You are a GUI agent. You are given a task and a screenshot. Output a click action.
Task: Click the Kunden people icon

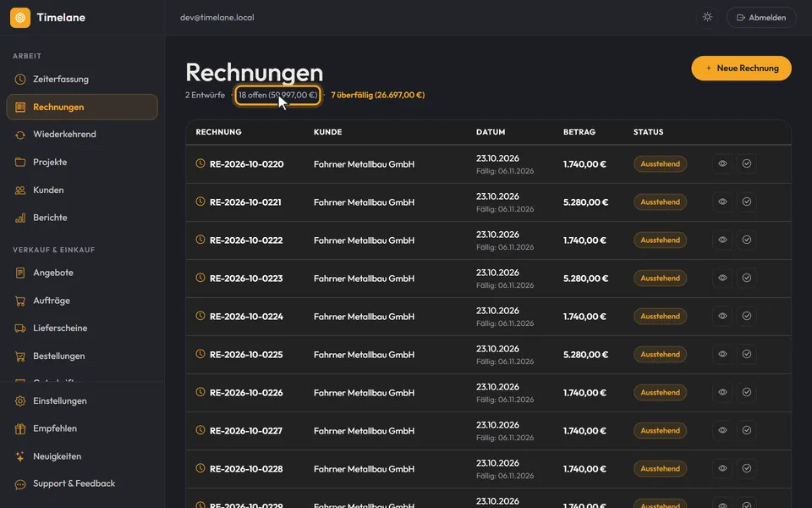tap(20, 190)
